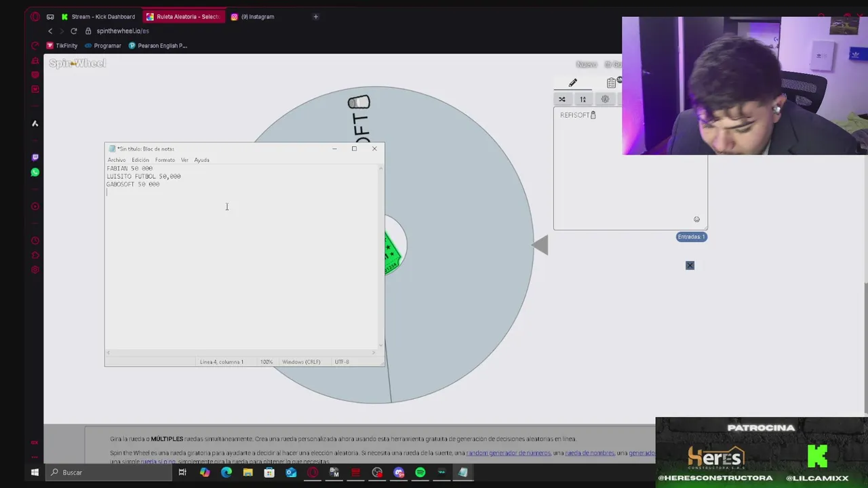Open Spotify from the taskbar

[x=420, y=472]
